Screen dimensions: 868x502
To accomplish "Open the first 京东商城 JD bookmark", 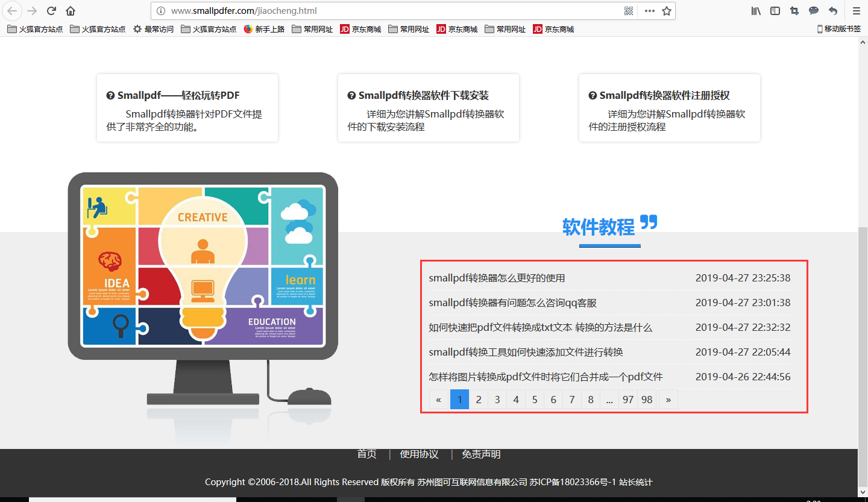I will [x=360, y=29].
